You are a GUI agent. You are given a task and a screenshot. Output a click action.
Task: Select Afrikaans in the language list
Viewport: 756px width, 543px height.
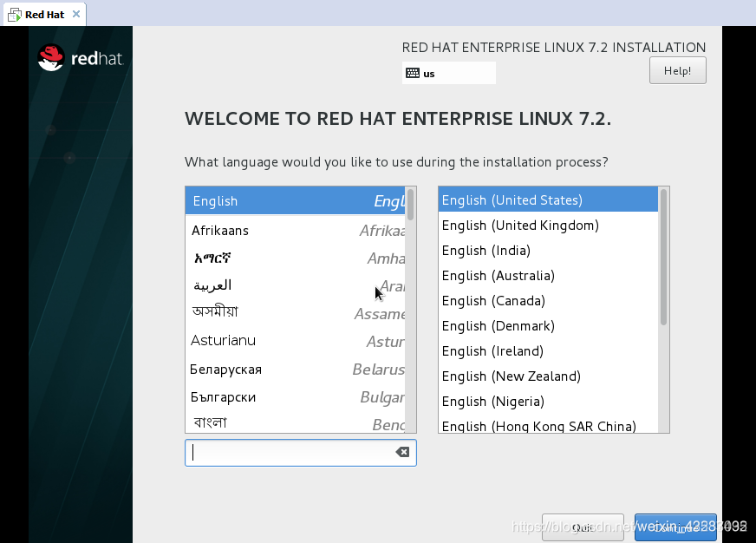[295, 230]
